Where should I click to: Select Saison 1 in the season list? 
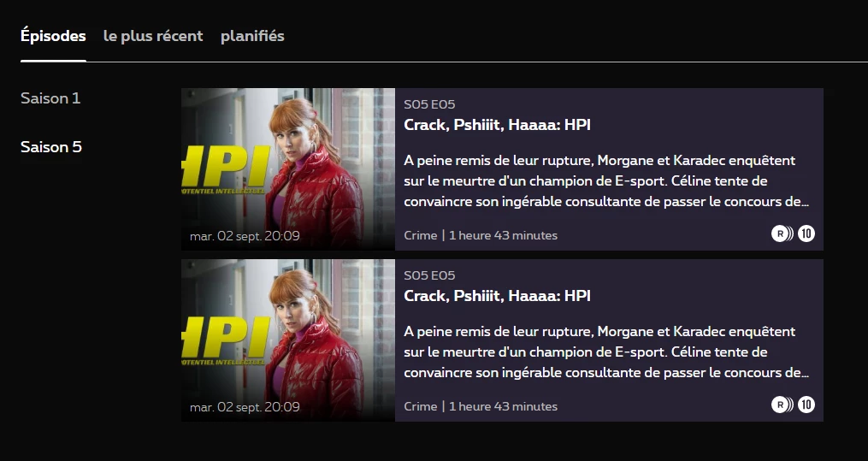[x=50, y=98]
